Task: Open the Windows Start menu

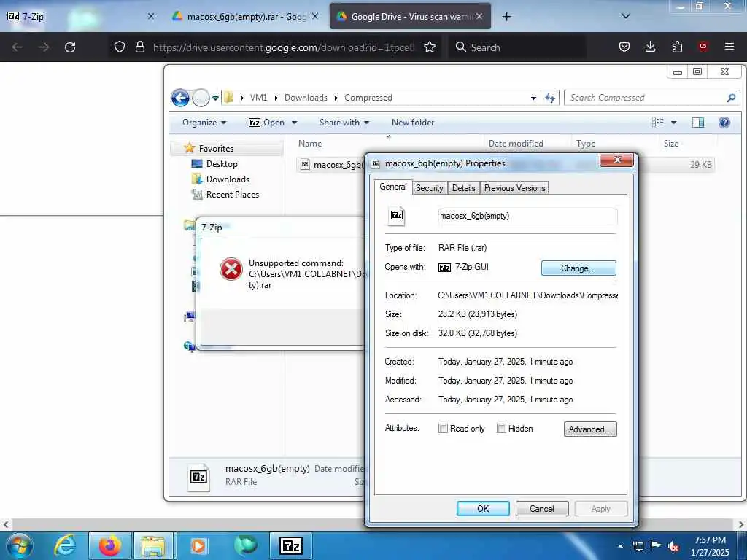Action: [20, 545]
